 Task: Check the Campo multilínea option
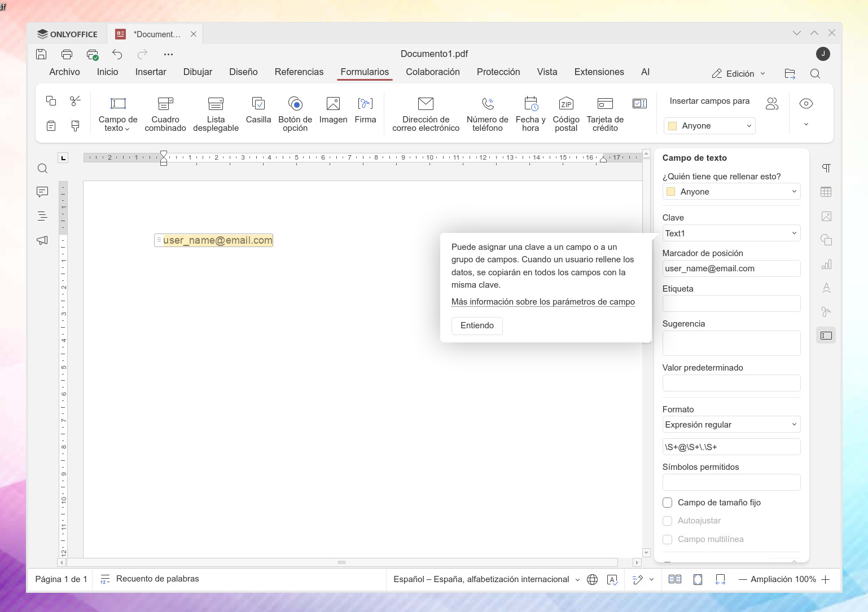[x=667, y=539]
